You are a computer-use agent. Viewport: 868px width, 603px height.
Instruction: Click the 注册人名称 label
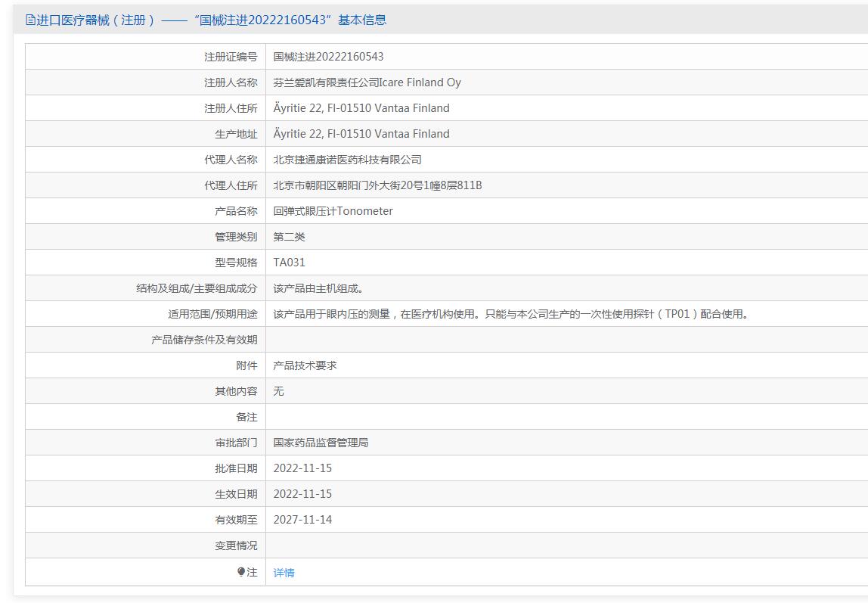[231, 82]
